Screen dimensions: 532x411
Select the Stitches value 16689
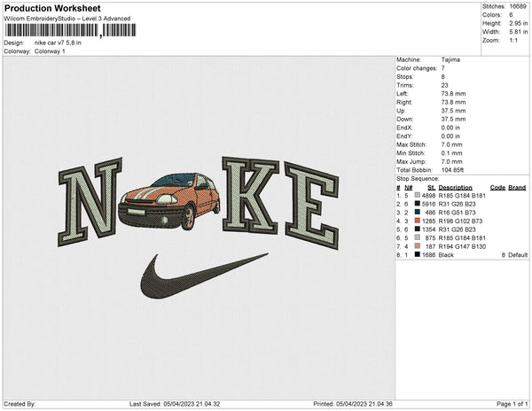pyautogui.click(x=518, y=6)
